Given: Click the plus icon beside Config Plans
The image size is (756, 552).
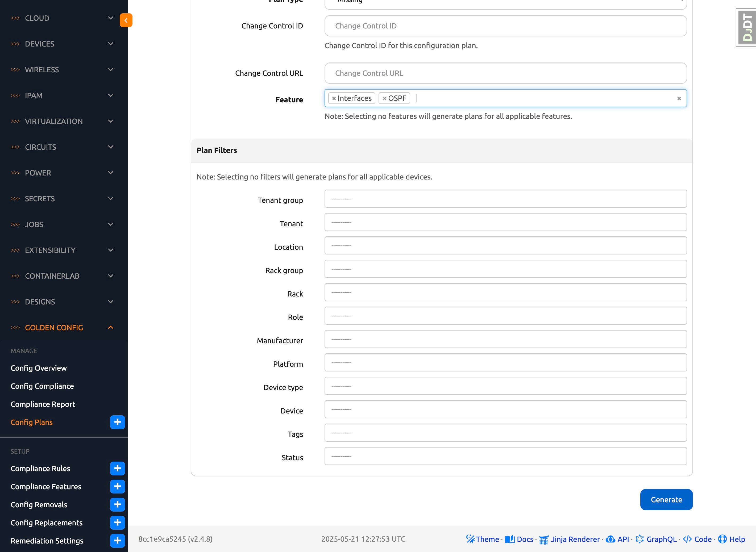Looking at the screenshot, I should [x=117, y=422].
